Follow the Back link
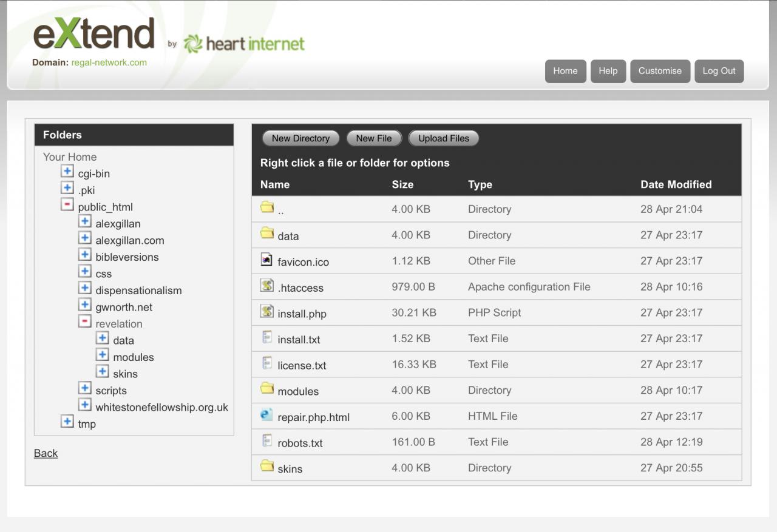 point(46,453)
